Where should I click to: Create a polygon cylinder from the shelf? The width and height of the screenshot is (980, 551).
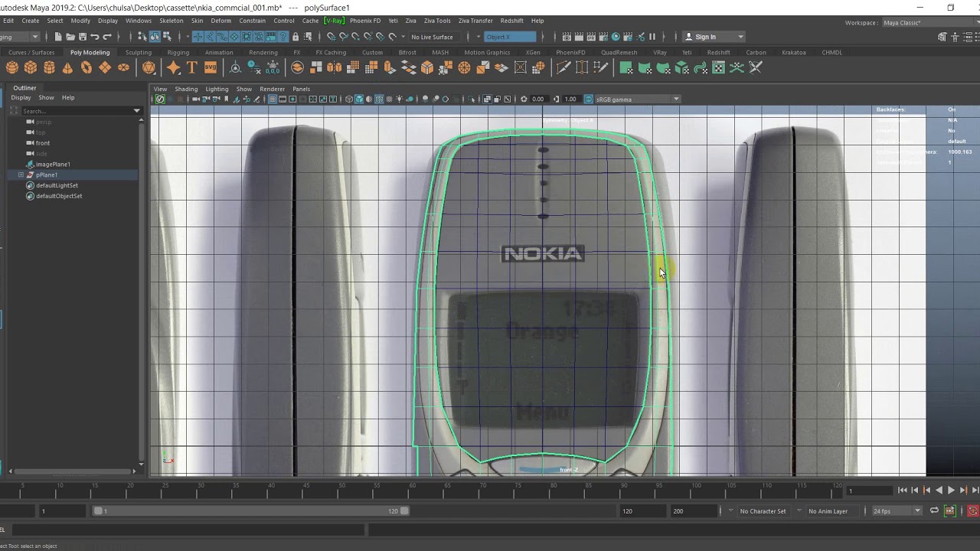tap(49, 67)
